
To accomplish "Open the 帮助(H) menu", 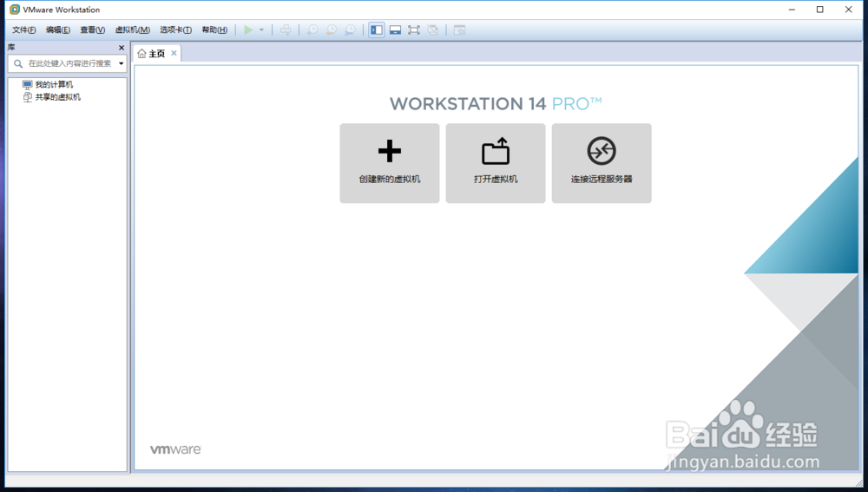I will coord(214,30).
